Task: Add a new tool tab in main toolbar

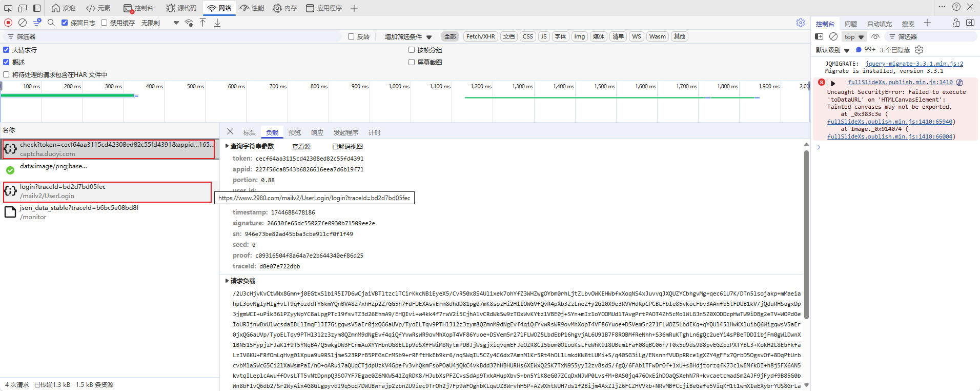Action: coord(354,8)
